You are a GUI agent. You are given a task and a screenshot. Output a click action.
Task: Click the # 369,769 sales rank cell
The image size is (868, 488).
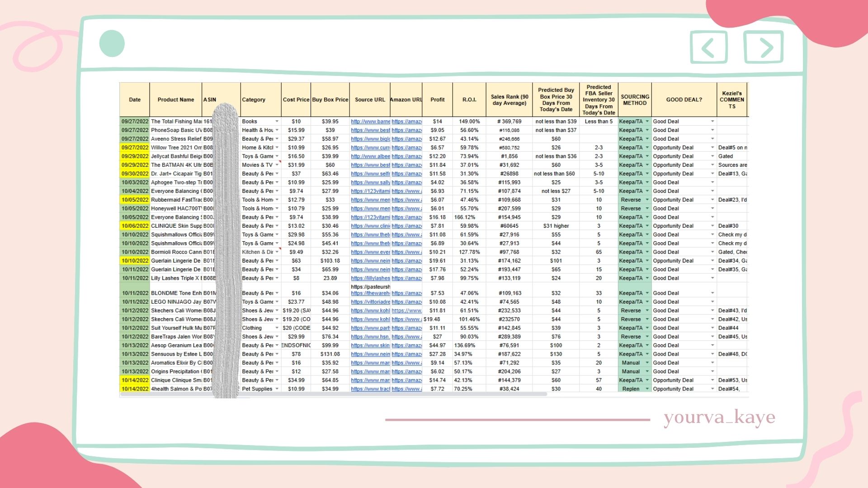point(509,122)
